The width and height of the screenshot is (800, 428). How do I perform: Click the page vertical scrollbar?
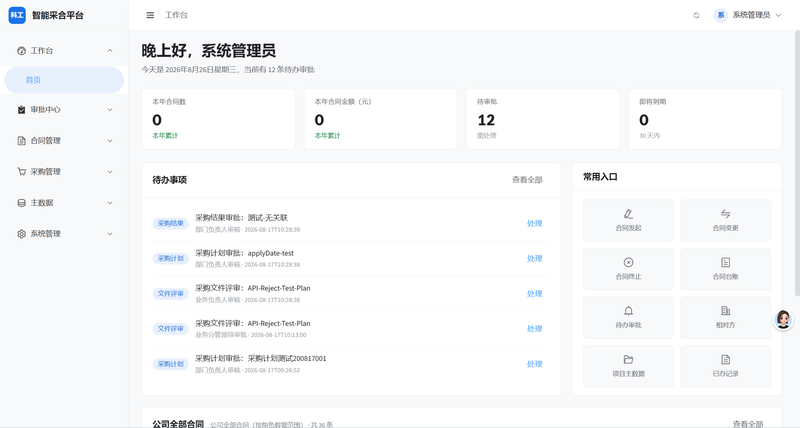[797, 163]
